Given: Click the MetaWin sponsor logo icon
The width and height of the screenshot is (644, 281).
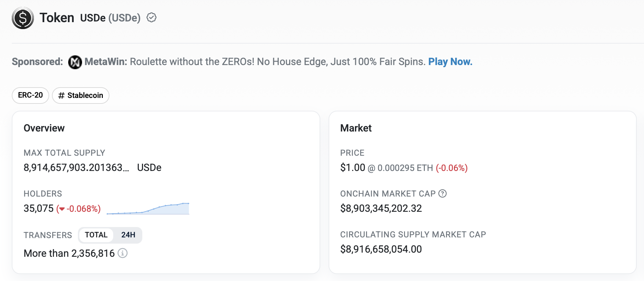Looking at the screenshot, I should 75,62.
